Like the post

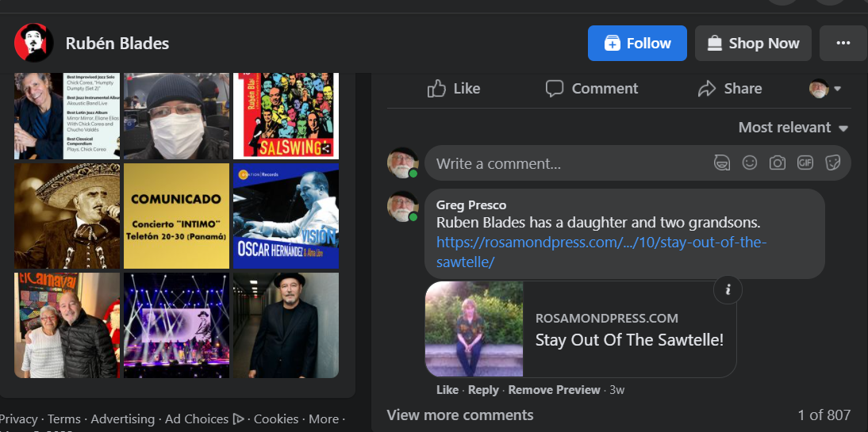(x=454, y=89)
